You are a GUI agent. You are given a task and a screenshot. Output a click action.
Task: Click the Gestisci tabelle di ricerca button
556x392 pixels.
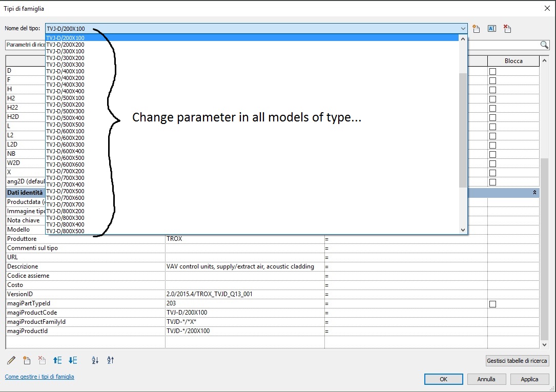click(x=517, y=361)
